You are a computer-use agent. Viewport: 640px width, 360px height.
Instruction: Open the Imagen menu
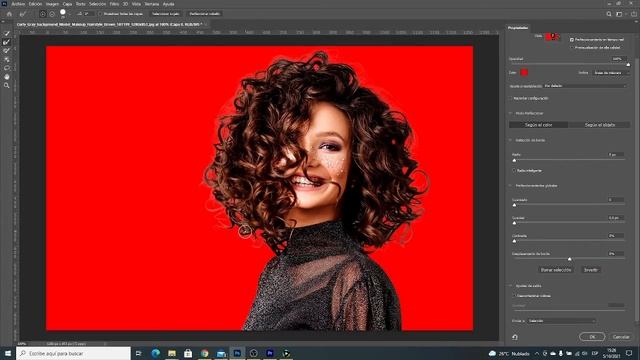(52, 4)
